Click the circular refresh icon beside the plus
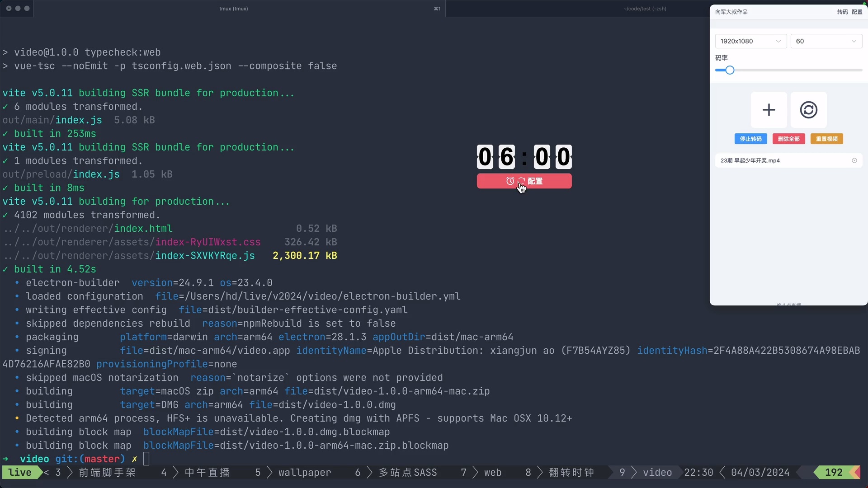 809,110
